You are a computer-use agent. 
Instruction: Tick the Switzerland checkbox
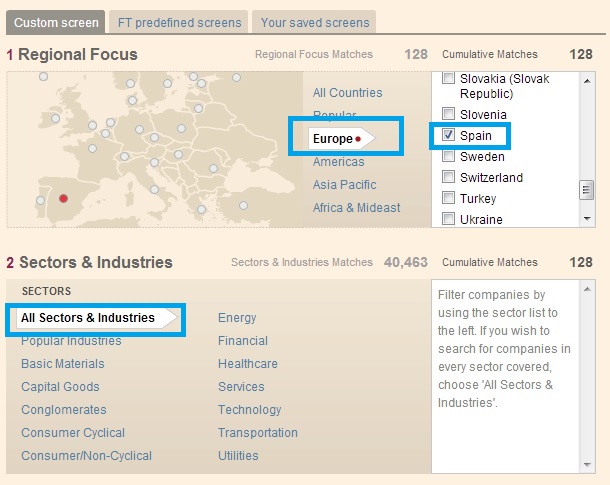point(449,177)
